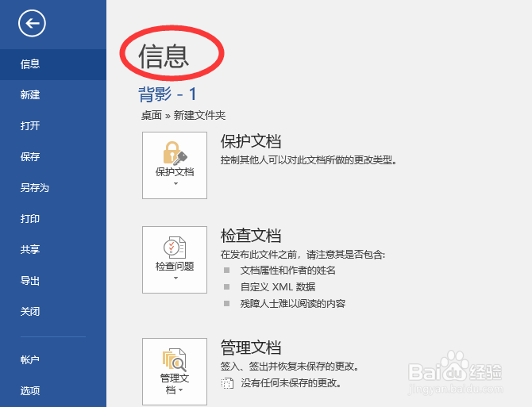Click the 保护文档 heading text
The height and width of the screenshot is (407, 532).
point(251,141)
